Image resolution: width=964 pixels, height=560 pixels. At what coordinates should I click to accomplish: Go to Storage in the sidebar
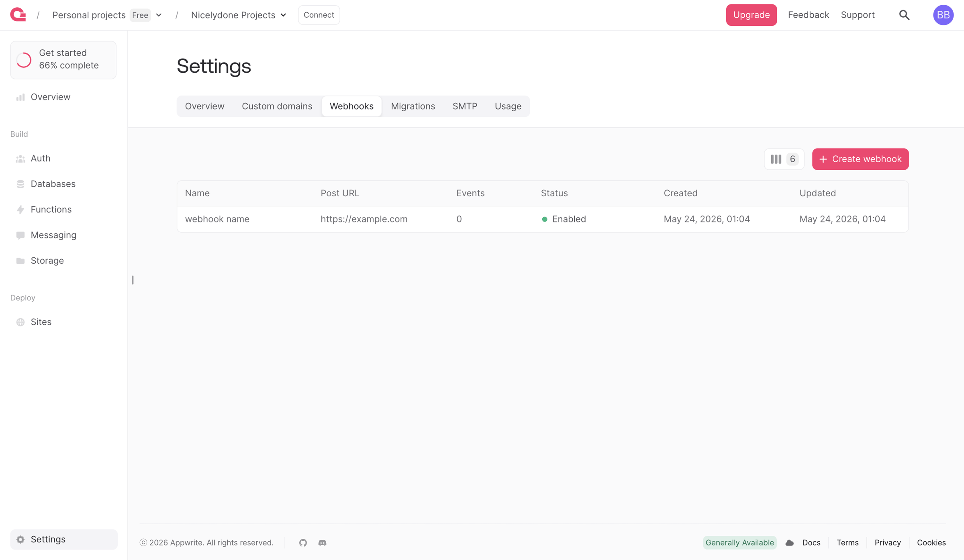pyautogui.click(x=63, y=261)
